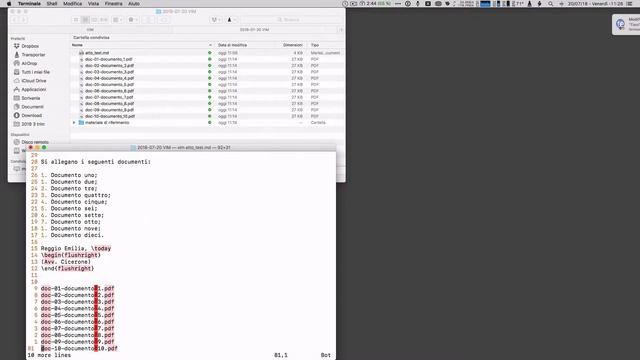Switch Finder to column view
640x360 pixels.
tap(95, 20)
